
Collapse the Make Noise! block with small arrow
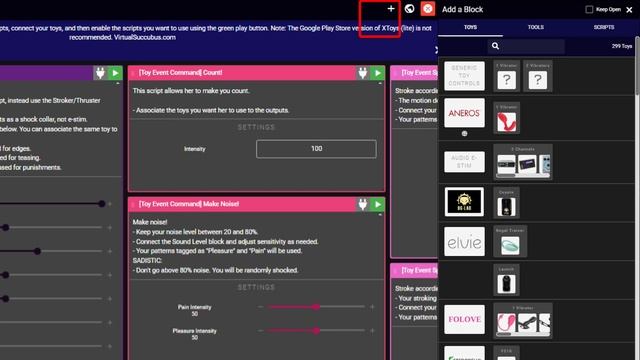point(380,215)
